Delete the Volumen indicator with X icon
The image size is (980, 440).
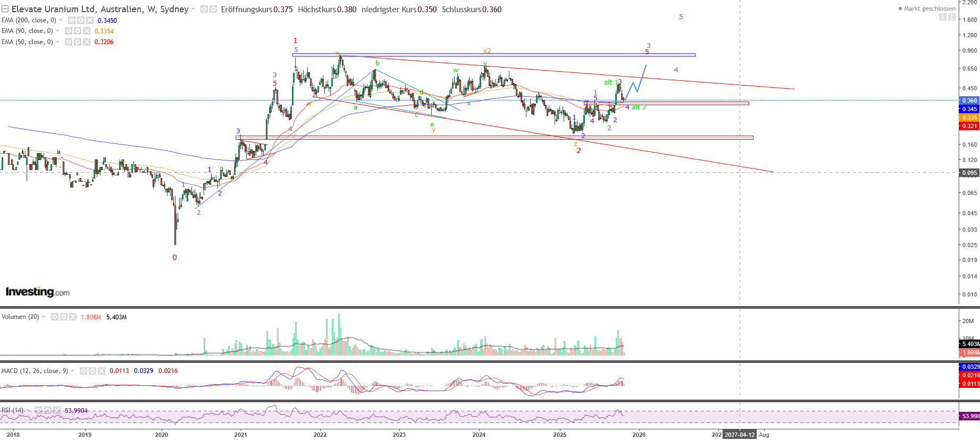coord(73,317)
